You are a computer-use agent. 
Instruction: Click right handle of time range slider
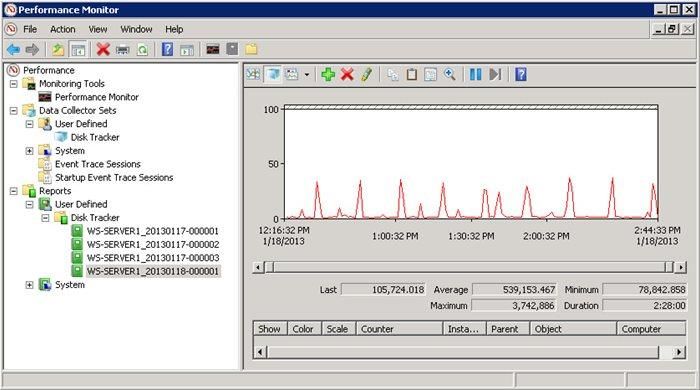pos(669,267)
